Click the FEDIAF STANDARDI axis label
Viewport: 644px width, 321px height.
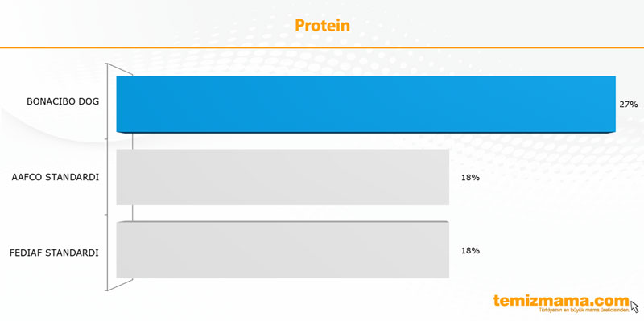54,253
